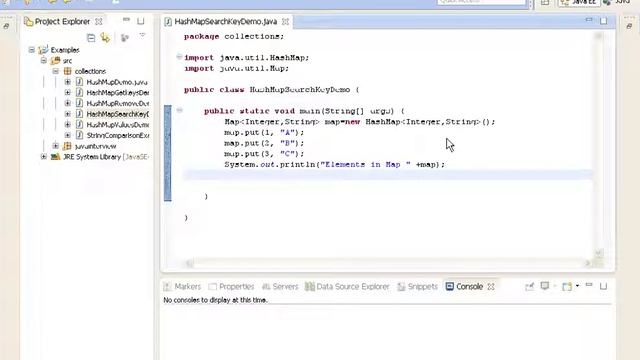Select StringComparisonExample file in tree
Image resolution: width=640 pixels, height=360 pixels.
tap(118, 135)
